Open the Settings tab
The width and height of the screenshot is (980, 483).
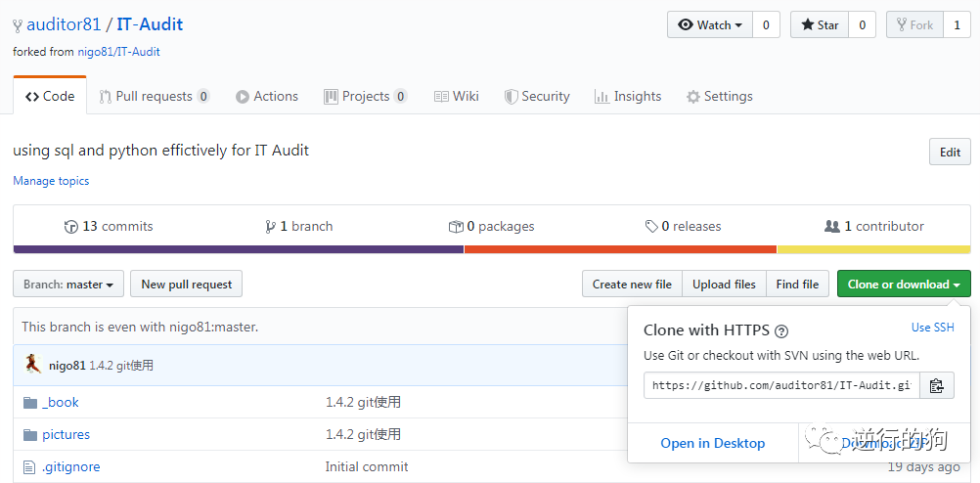point(719,96)
